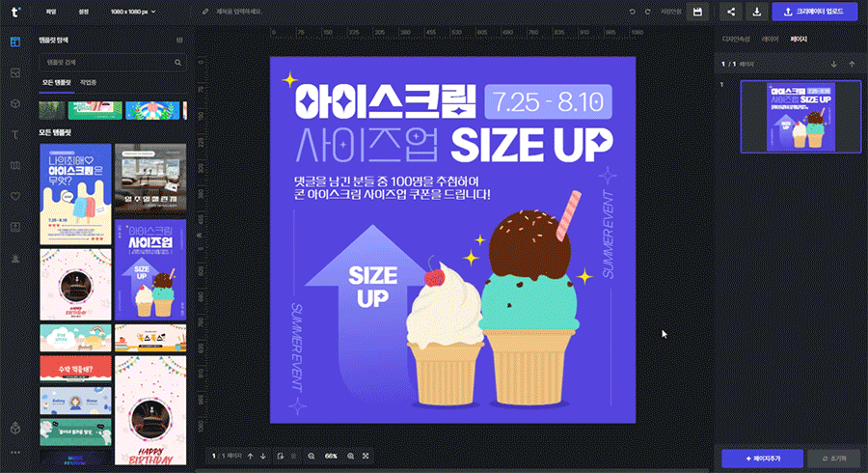The height and width of the screenshot is (473, 868).
Task: Move page down with arrow in pages panel
Action: (x=834, y=64)
